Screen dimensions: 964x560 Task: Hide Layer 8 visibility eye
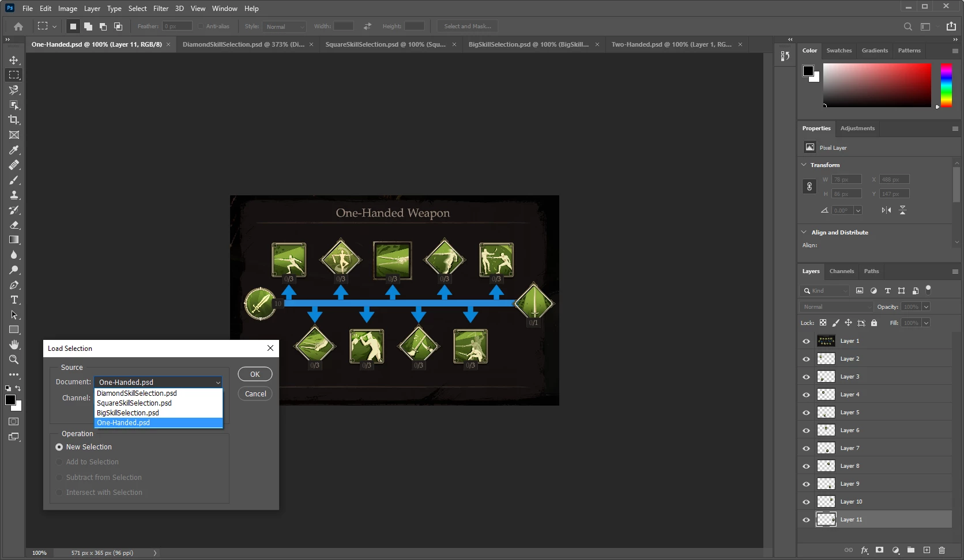pyautogui.click(x=806, y=466)
